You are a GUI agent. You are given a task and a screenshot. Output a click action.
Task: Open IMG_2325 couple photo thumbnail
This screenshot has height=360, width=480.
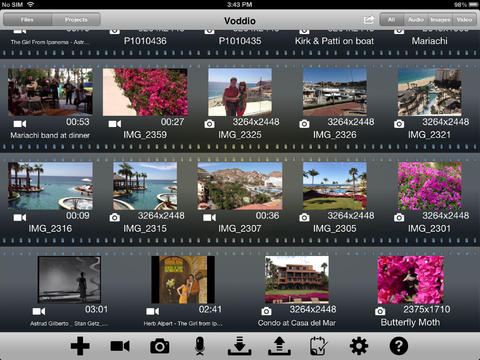240,92
